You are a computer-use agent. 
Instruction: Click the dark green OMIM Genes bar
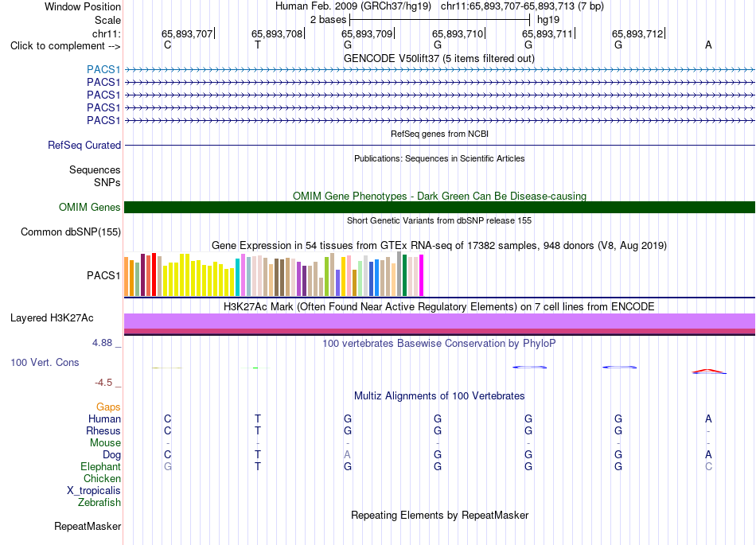(x=439, y=207)
